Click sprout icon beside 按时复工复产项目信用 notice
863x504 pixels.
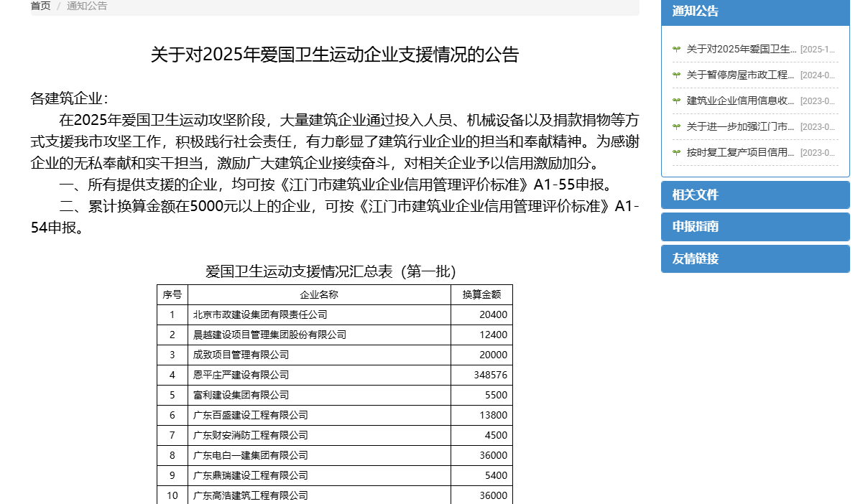676,152
